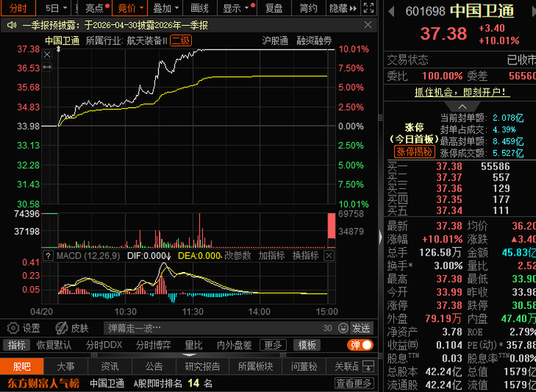Click the 模板 template button

pyautogui.click(x=307, y=345)
